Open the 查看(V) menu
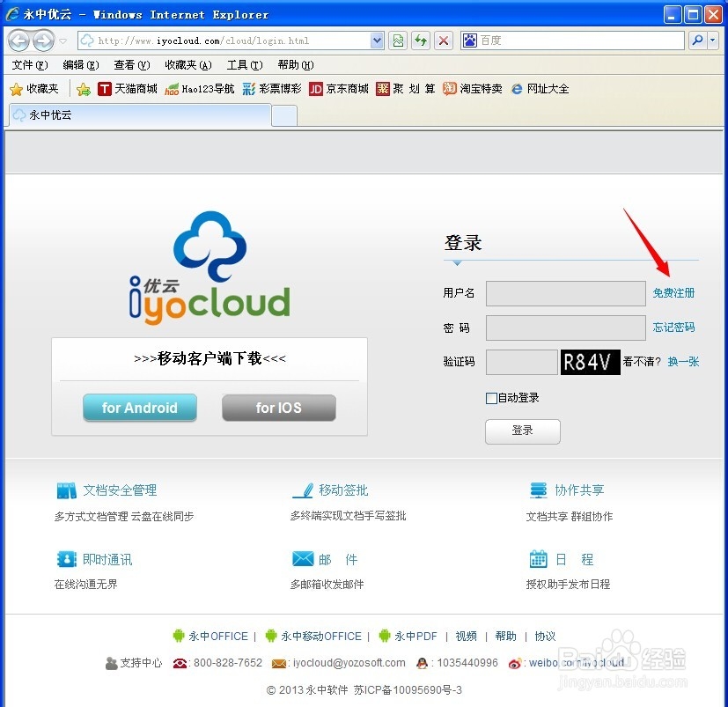Image resolution: width=728 pixels, height=707 pixels. pos(131,65)
